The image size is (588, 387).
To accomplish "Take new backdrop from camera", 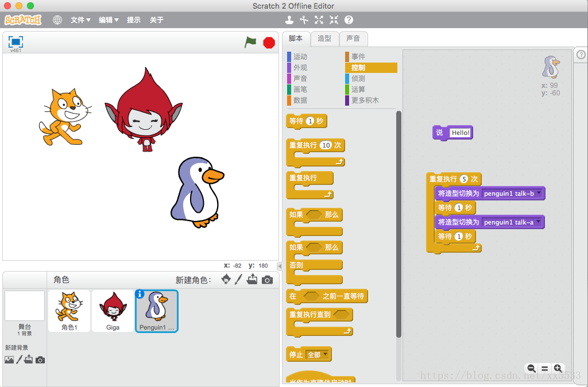I will 40,360.
